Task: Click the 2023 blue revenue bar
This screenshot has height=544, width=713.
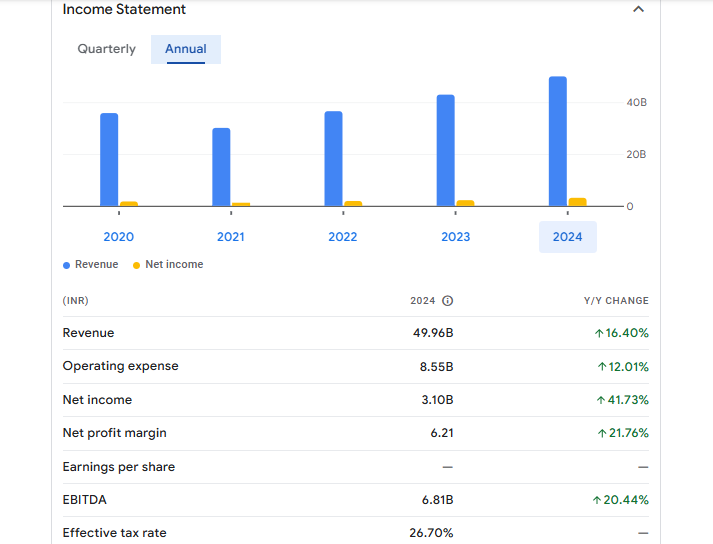Action: coord(446,151)
